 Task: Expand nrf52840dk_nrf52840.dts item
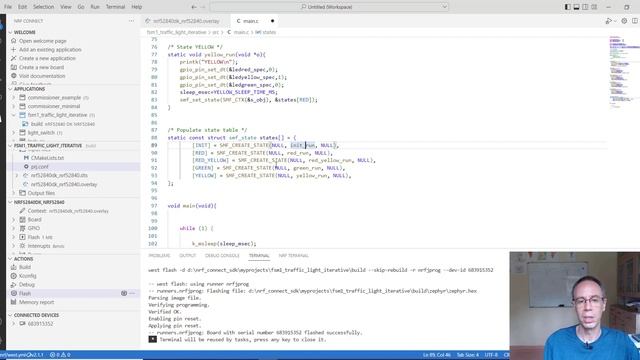coord(17,176)
